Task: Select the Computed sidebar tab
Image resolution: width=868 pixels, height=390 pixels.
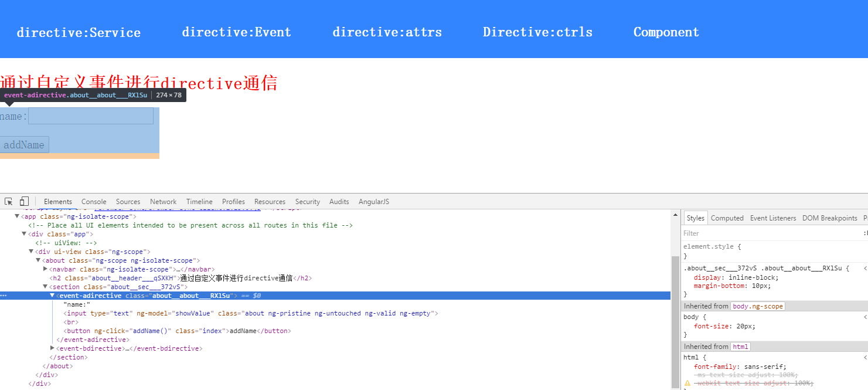Action: (727, 218)
